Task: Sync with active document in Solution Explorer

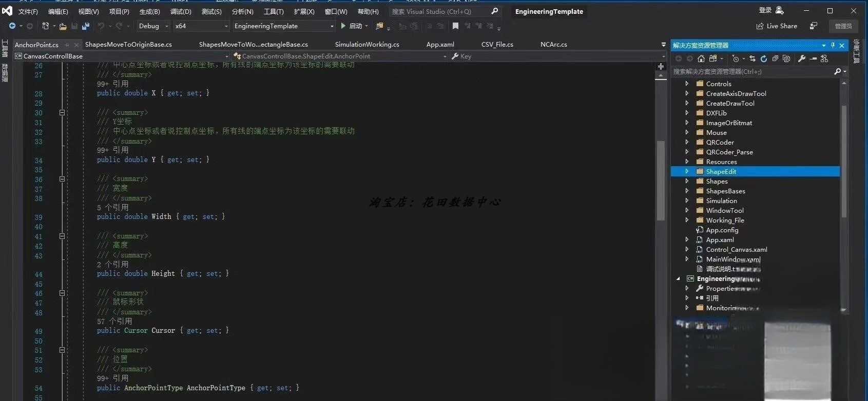Action: [753, 58]
